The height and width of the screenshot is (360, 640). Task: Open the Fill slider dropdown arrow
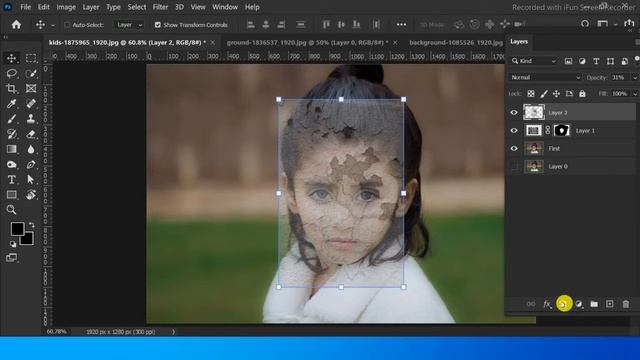(x=635, y=94)
